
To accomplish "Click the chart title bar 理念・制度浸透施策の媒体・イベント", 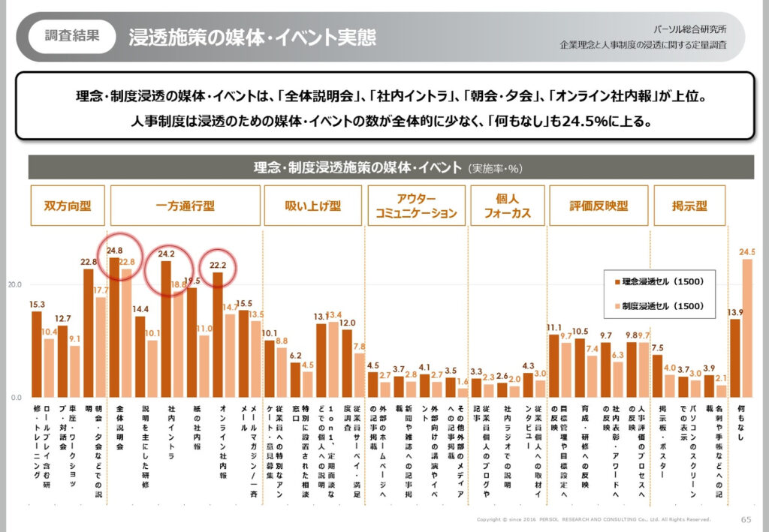I will click(x=391, y=167).
